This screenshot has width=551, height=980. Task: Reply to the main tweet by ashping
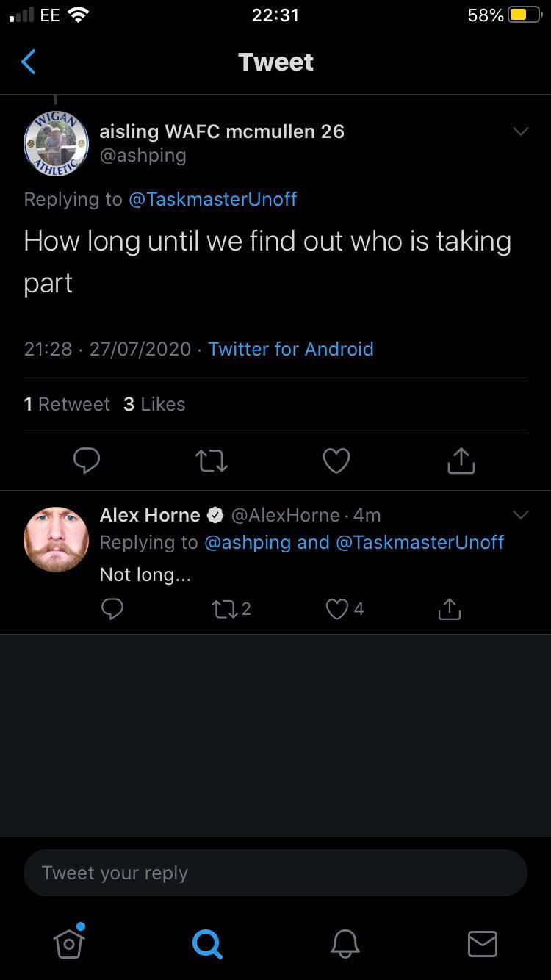point(87,461)
